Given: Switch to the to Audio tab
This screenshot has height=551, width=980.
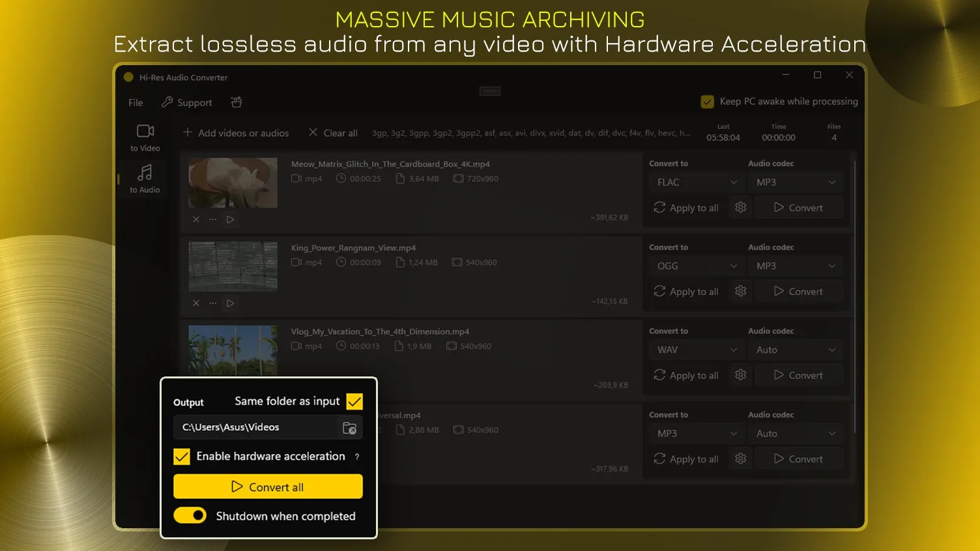Looking at the screenshot, I should click(145, 178).
